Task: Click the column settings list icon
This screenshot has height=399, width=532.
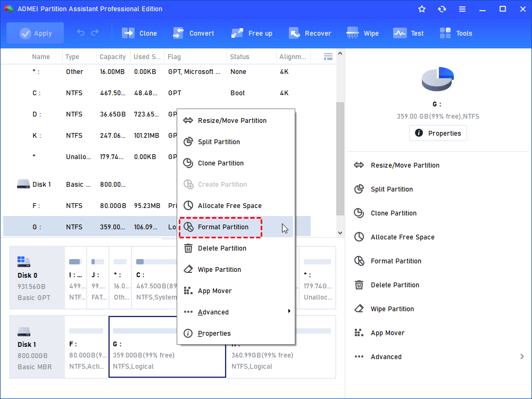Action: point(328,57)
